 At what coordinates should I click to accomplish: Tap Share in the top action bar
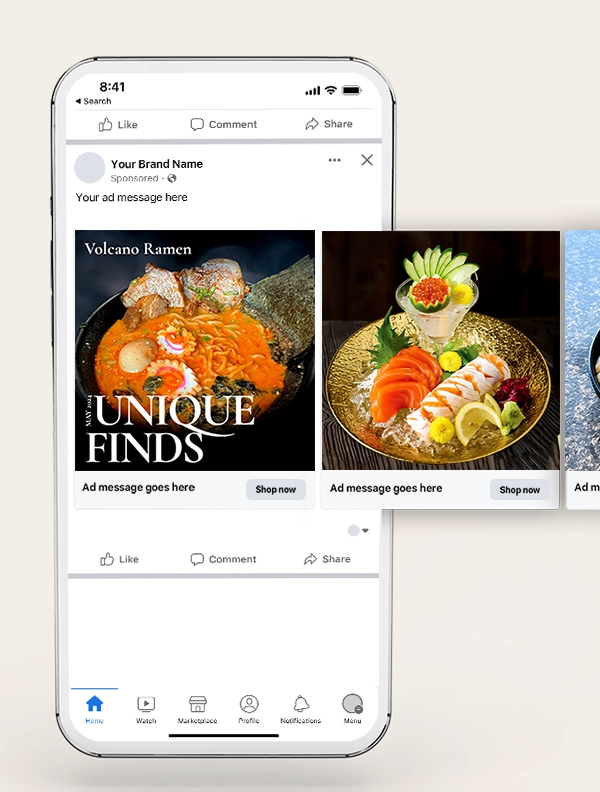[x=329, y=124]
